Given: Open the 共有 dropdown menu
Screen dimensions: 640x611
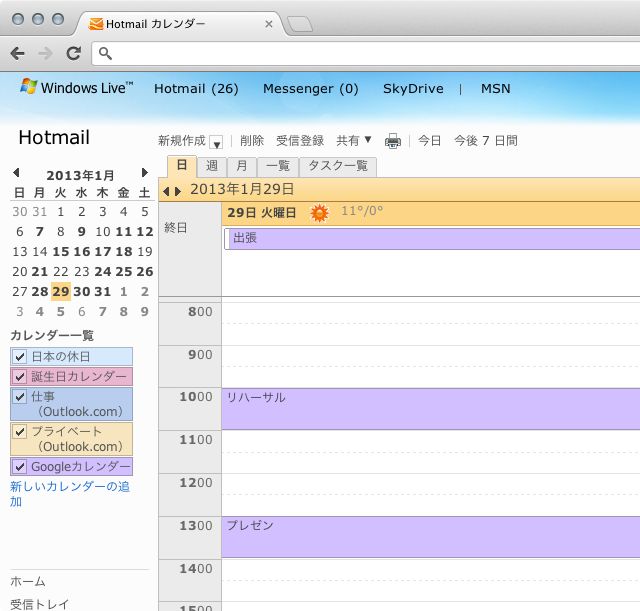Looking at the screenshot, I should 354,141.
